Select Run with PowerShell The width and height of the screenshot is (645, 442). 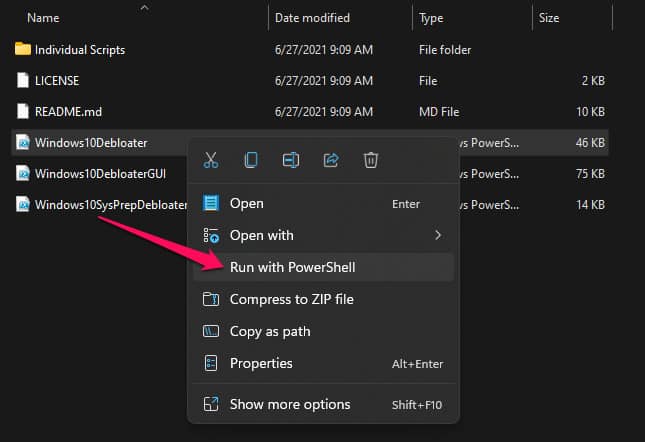coord(323,267)
